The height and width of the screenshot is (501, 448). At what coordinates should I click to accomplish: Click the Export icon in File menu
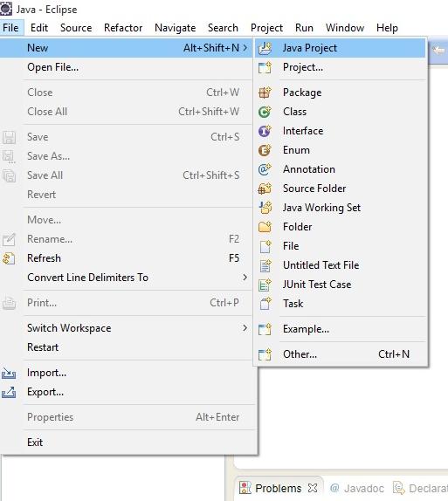click(x=9, y=392)
